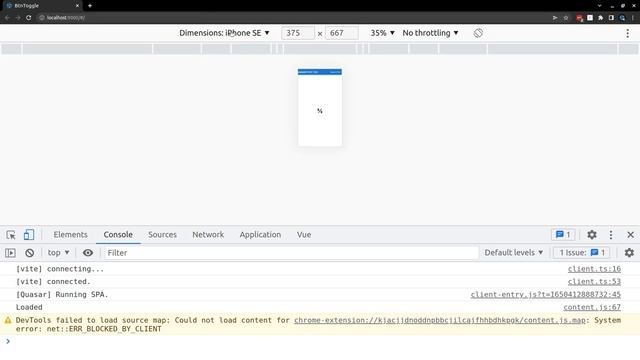Edit the height field showing 667

[342, 33]
